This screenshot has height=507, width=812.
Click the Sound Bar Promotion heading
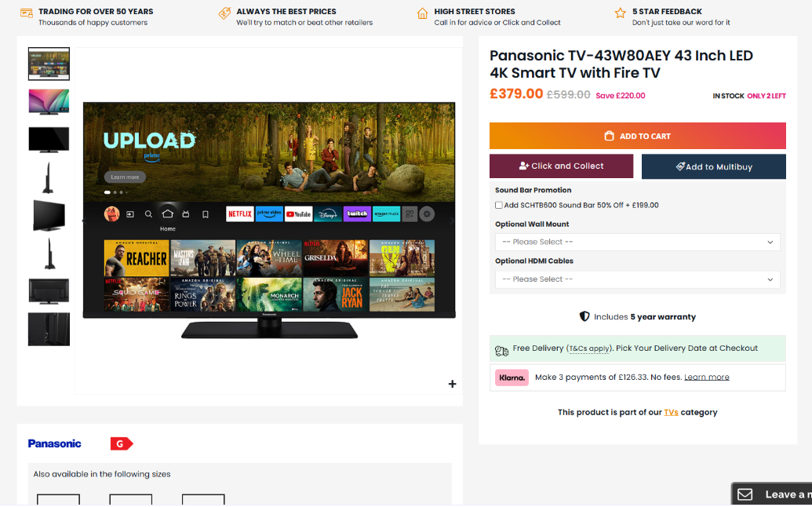pos(533,190)
